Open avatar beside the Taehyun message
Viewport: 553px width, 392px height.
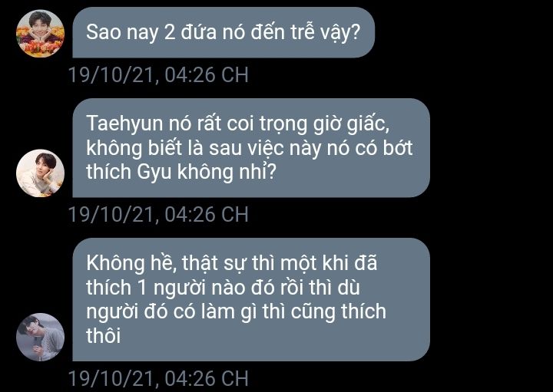tap(40, 173)
